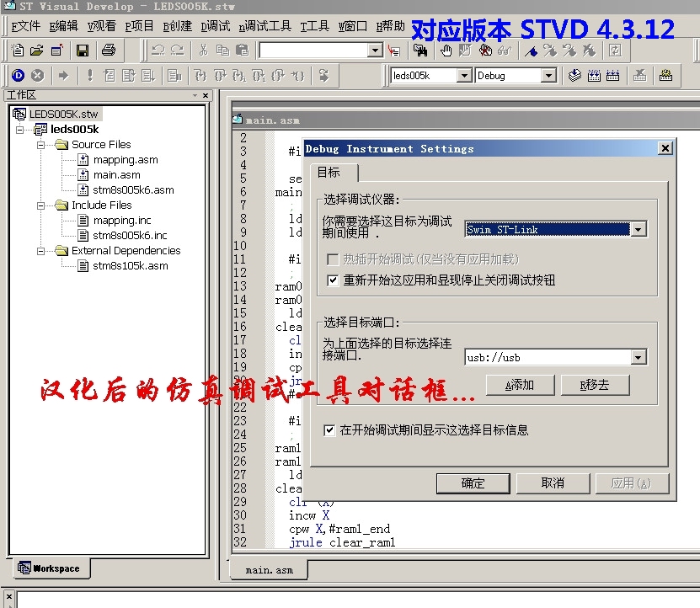Click the red-arrow list icon beside search box
This screenshot has width=700, height=608.
(x=394, y=51)
